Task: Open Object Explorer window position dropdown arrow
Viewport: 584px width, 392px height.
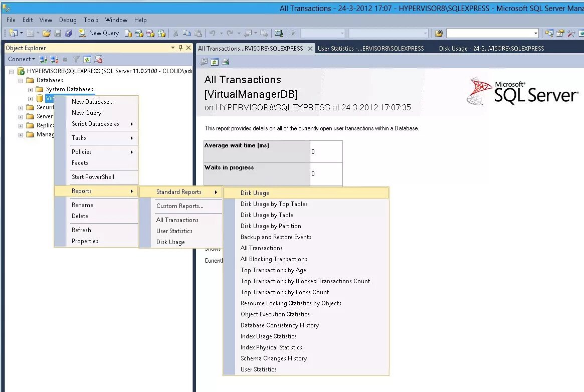Action: click(173, 48)
